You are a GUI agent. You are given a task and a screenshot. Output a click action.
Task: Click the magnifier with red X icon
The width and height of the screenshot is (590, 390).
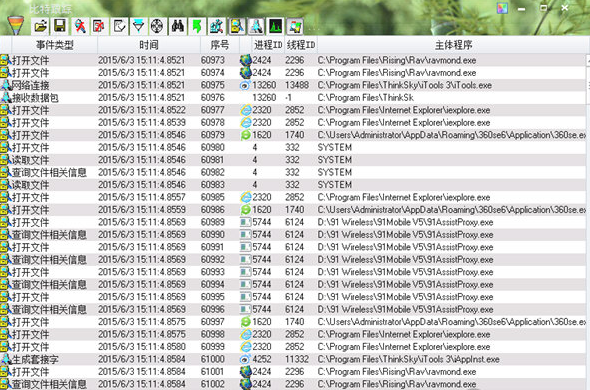coord(80,26)
